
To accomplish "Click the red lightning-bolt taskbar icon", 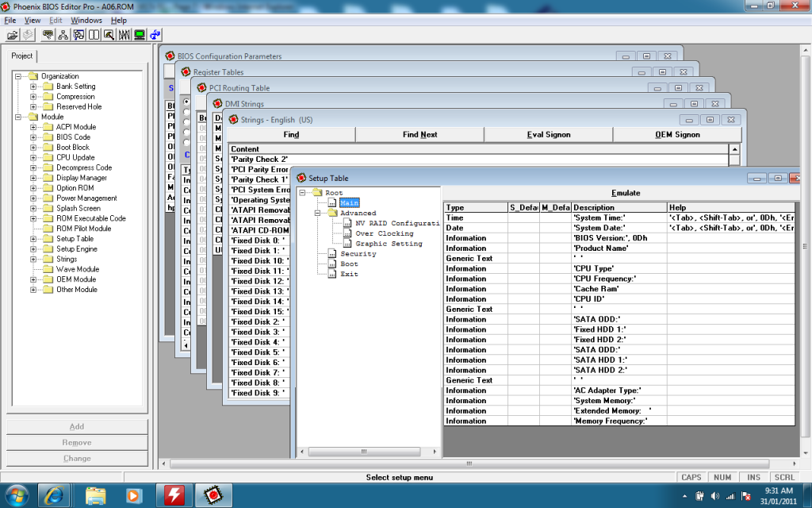I will point(174,495).
